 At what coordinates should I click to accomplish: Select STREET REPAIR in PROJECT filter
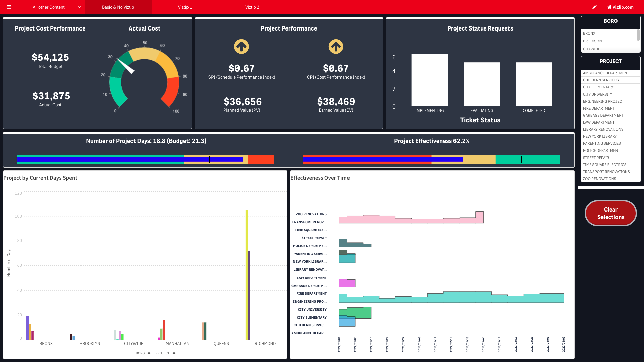click(610, 158)
